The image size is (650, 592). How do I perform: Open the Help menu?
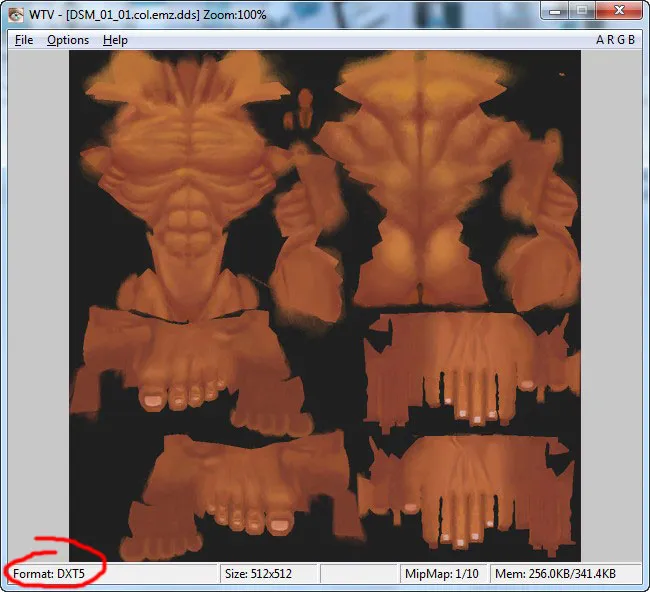115,40
